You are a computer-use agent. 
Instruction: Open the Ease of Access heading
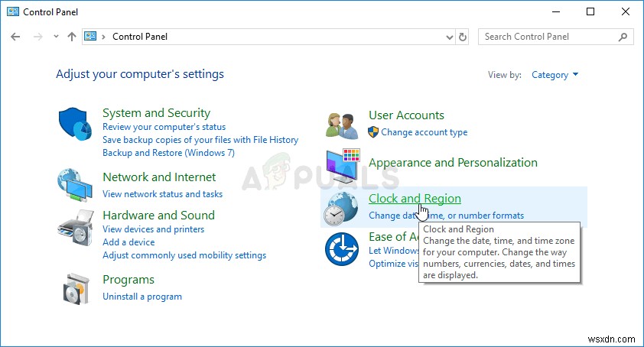[x=393, y=237]
